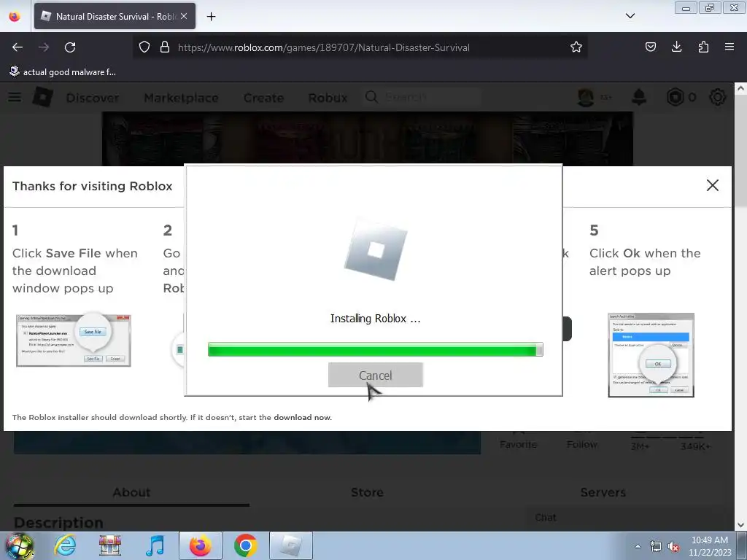Open the Marketplace page
Viewport: 747px width, 560px height.
point(181,98)
